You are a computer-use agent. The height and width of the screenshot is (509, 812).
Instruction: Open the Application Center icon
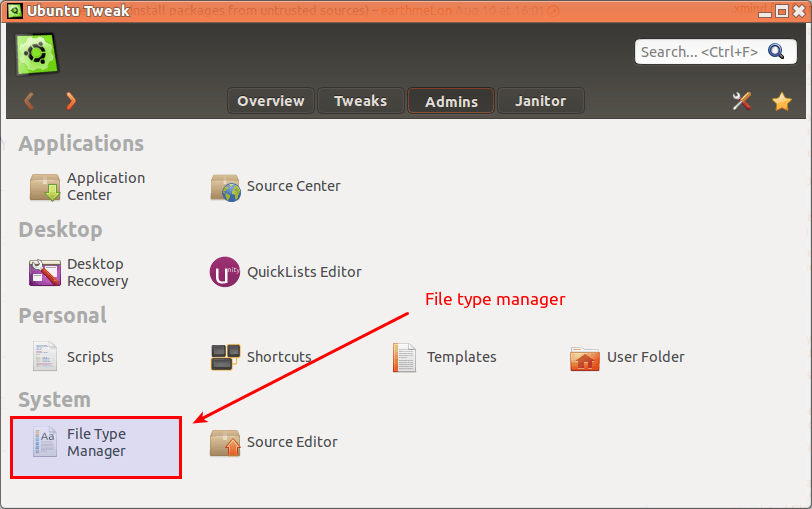(46, 187)
